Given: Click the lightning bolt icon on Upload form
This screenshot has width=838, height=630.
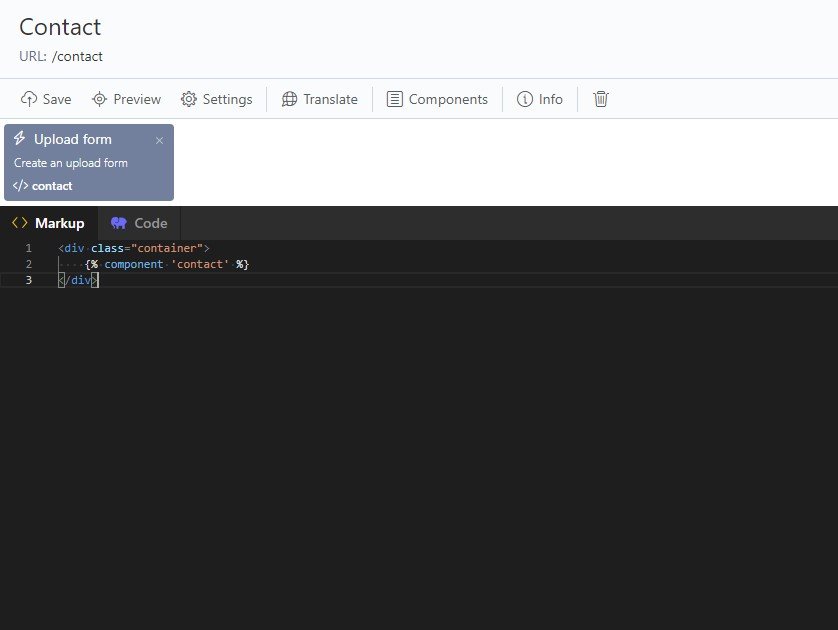Looking at the screenshot, I should point(20,138).
